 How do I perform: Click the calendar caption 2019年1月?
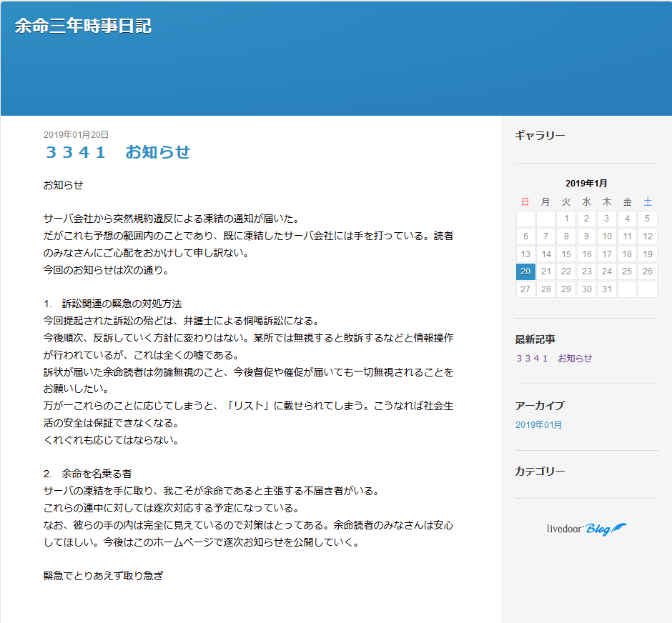click(586, 184)
